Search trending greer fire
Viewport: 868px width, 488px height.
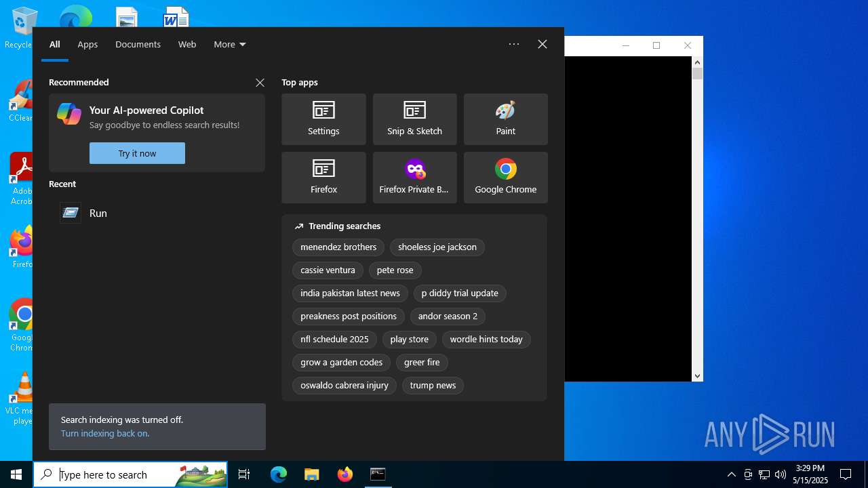[x=422, y=362]
